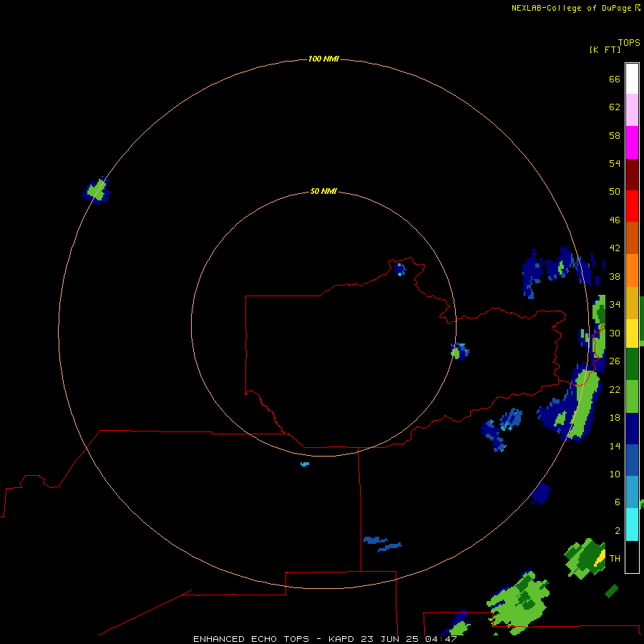Click the '50' legend value
This screenshot has height=644, width=644.
click(x=615, y=191)
